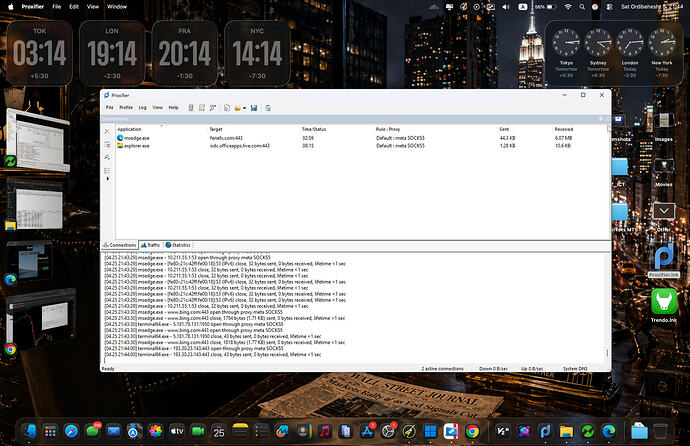The image size is (690, 446).
Task: Sort by the Sent column header
Action: click(504, 129)
